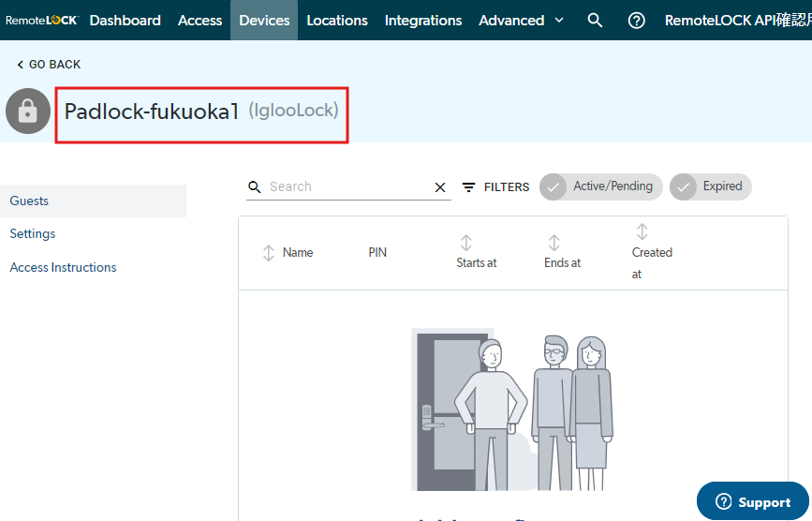The height and width of the screenshot is (521, 812).
Task: Open the Locations page
Action: pos(337,21)
